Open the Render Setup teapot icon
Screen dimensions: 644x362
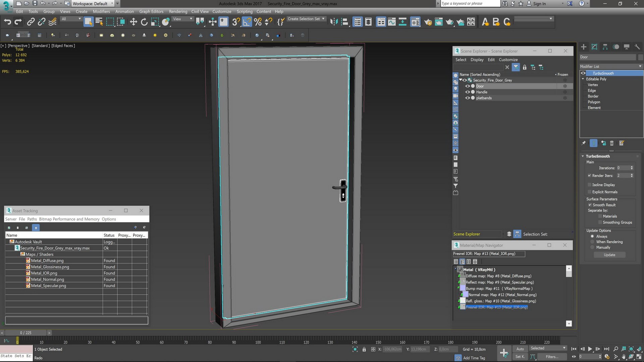click(x=428, y=22)
